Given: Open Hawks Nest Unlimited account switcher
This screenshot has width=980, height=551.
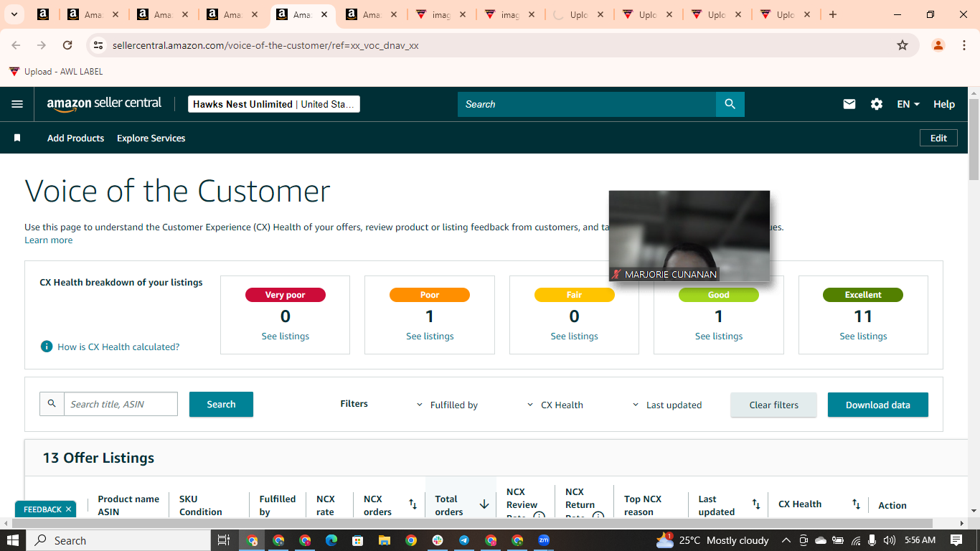Looking at the screenshot, I should click(x=274, y=104).
